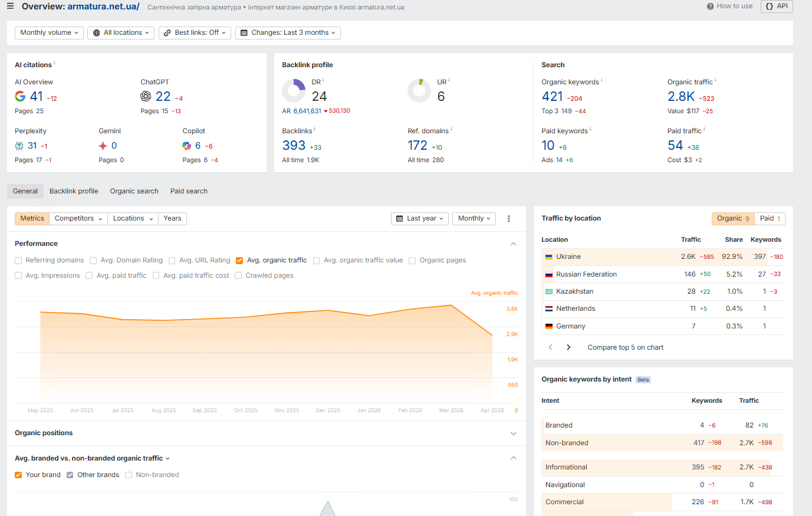Open armatura.net.ua/ domain link
The width and height of the screenshot is (812, 516).
coord(103,6)
